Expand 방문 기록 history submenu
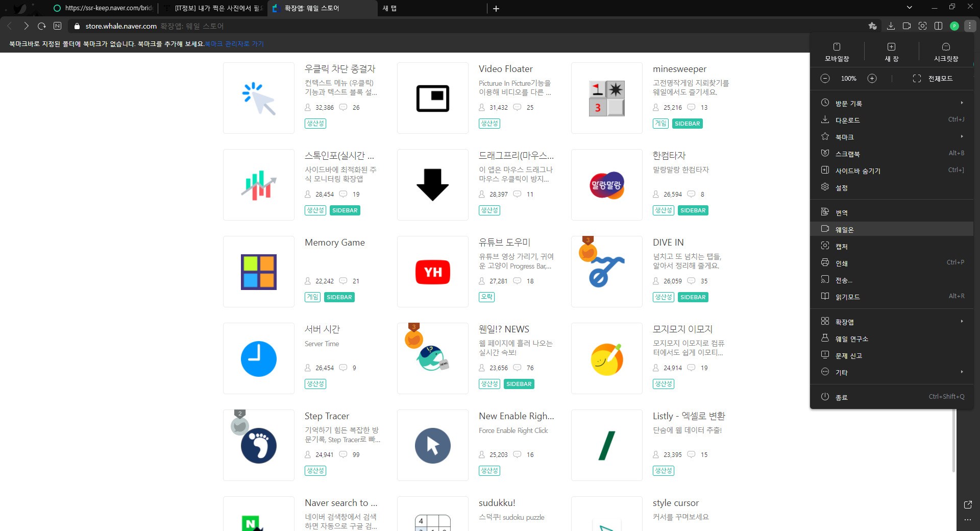Image resolution: width=980 pixels, height=531 pixels. (x=892, y=103)
